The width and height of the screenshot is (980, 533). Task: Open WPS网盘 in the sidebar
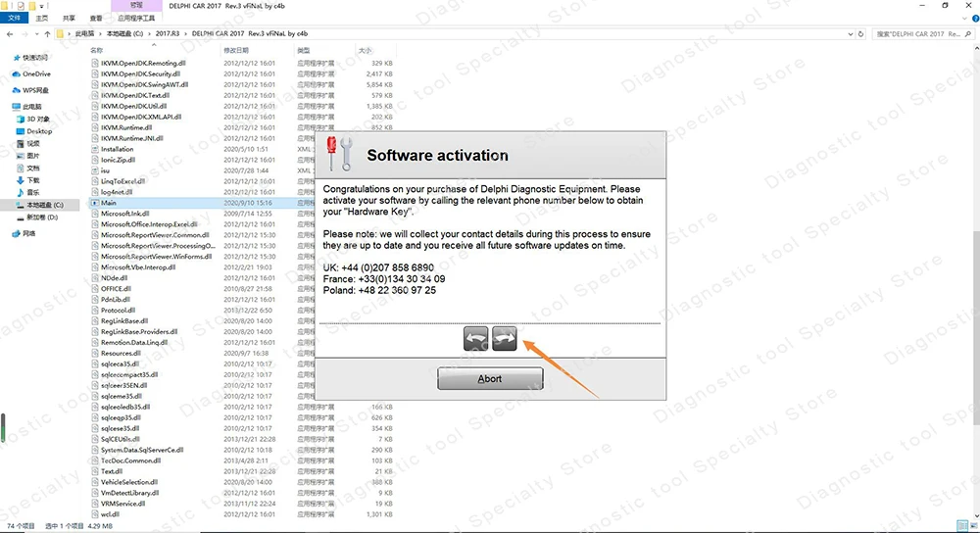point(35,90)
